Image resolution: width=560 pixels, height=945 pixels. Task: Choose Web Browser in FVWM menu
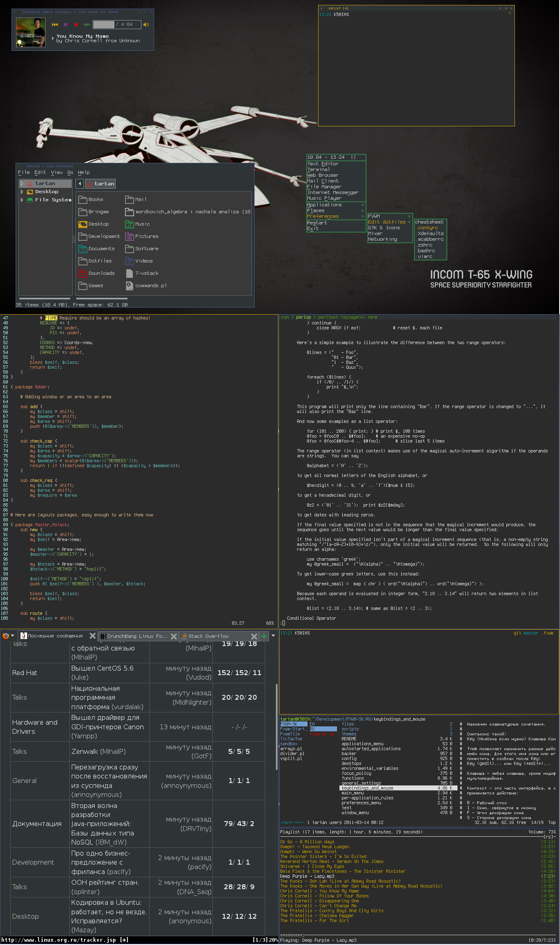pos(336,176)
